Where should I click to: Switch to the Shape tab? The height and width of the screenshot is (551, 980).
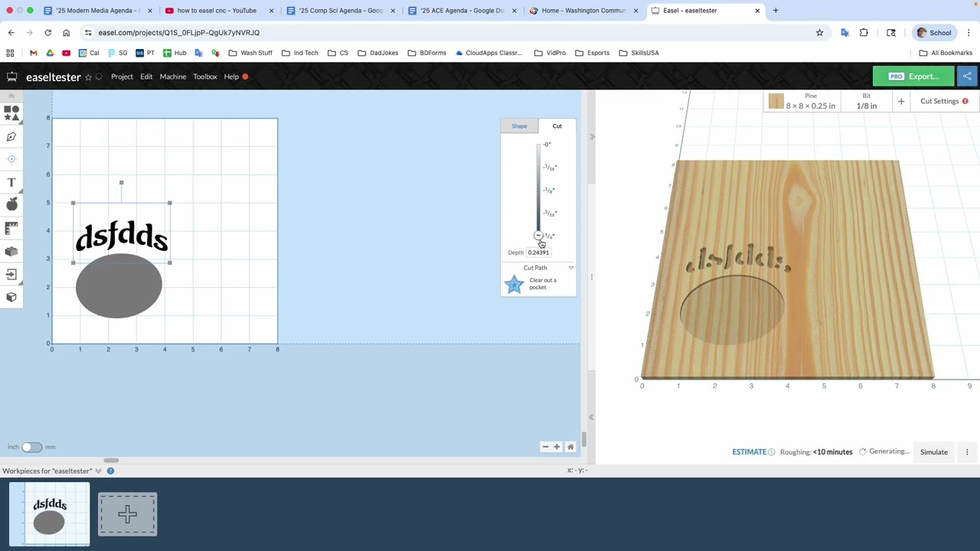click(519, 126)
